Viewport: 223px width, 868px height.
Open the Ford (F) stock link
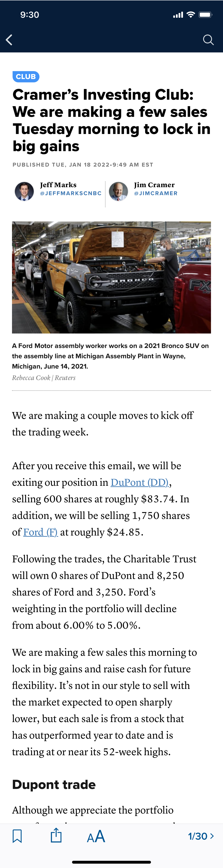[x=40, y=532]
